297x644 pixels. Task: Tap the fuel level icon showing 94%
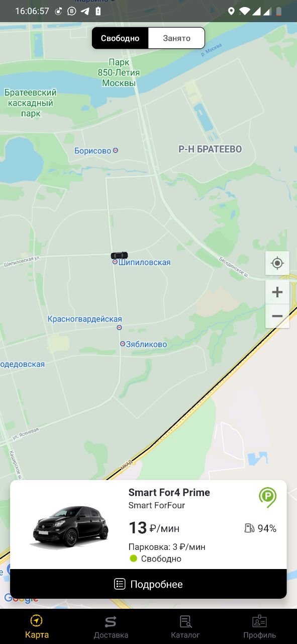click(250, 528)
